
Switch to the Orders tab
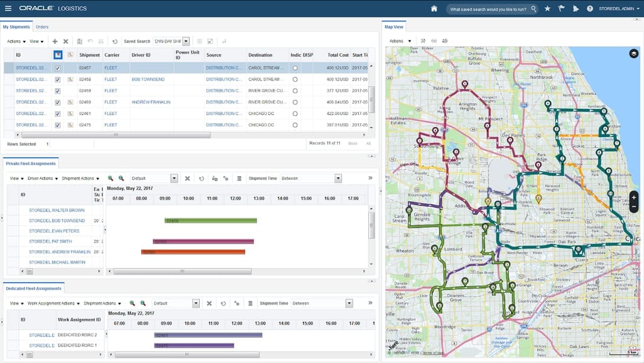pos(41,26)
